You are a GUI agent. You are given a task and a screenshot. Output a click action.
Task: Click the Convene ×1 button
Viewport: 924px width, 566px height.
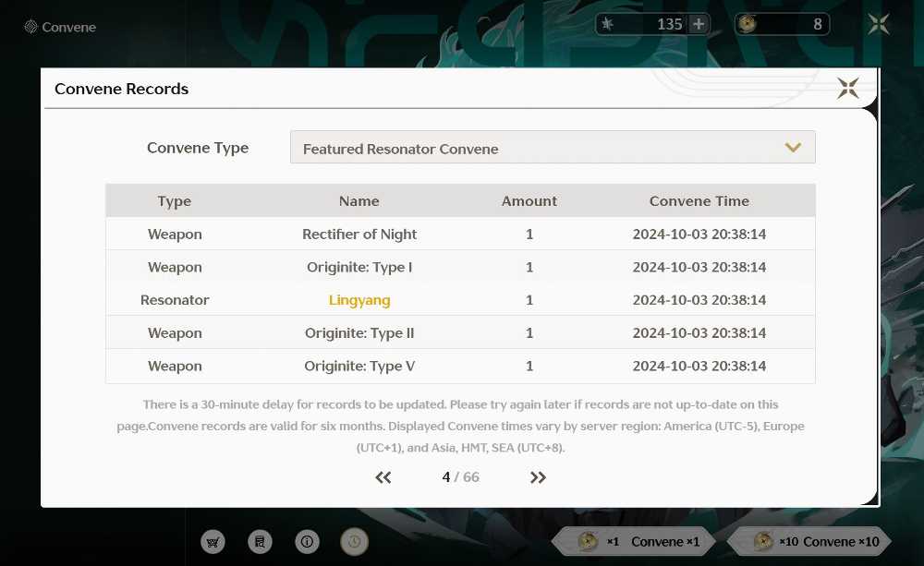(x=634, y=541)
